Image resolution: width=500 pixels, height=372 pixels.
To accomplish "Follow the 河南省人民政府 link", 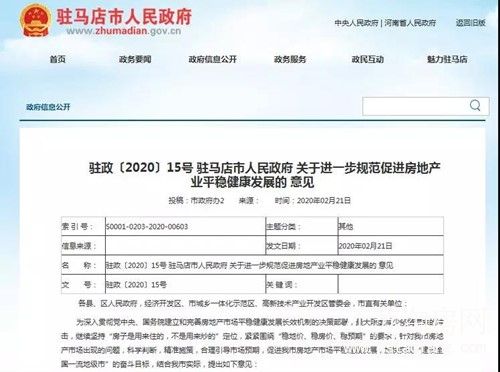I will coord(410,23).
